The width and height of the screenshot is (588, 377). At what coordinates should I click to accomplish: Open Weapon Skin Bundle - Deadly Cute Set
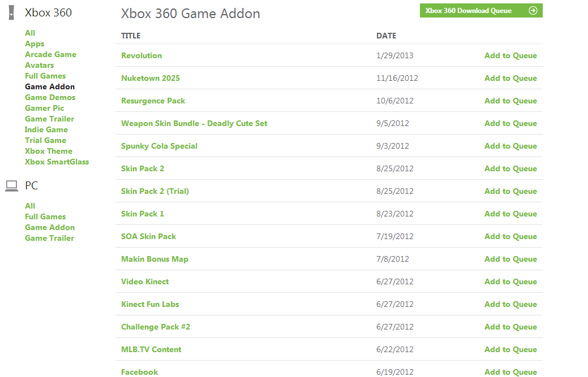(194, 124)
